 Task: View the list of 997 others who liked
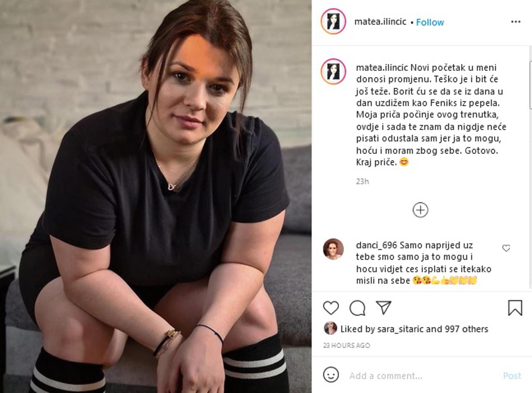[466, 329]
